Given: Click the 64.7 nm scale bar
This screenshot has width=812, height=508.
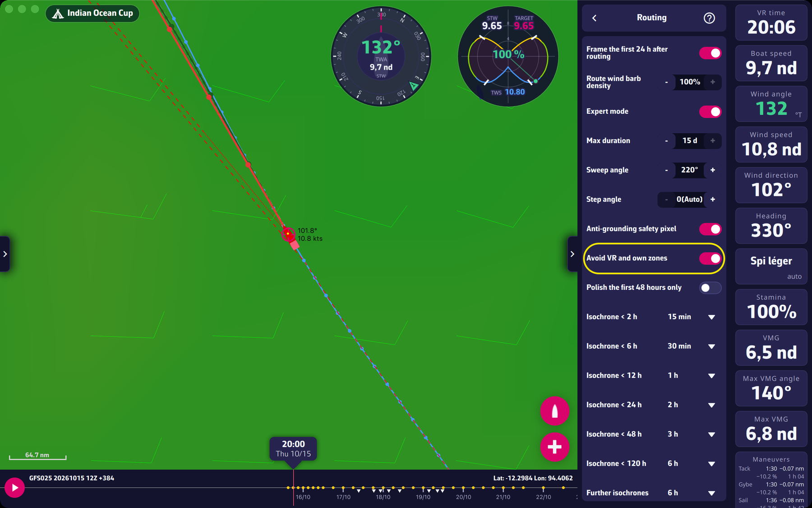Looking at the screenshot, I should (37, 456).
